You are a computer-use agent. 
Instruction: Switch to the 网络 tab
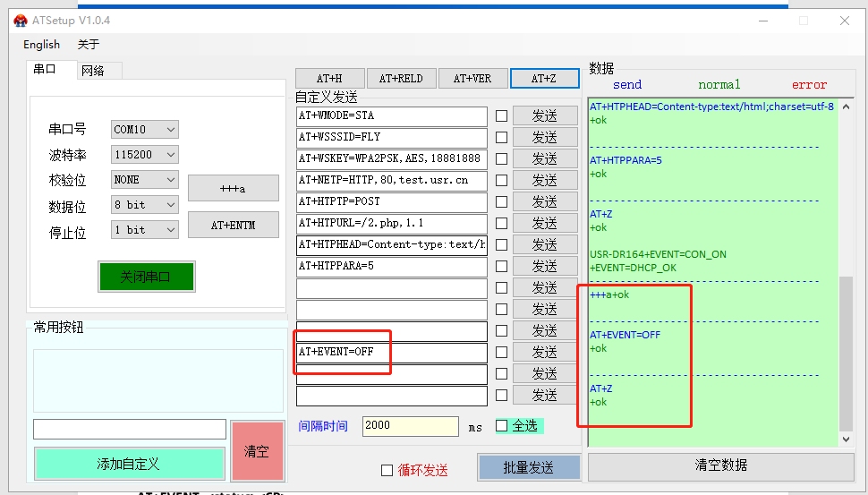tap(92, 71)
